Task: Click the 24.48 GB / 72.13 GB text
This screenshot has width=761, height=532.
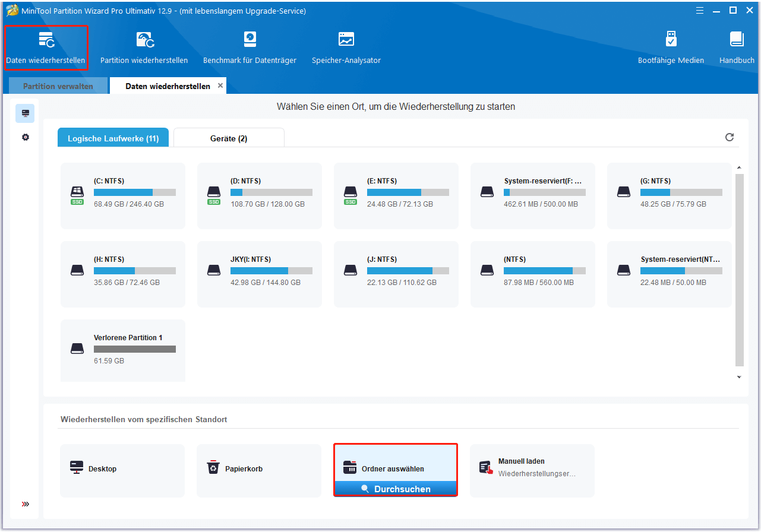Action: tap(400, 204)
